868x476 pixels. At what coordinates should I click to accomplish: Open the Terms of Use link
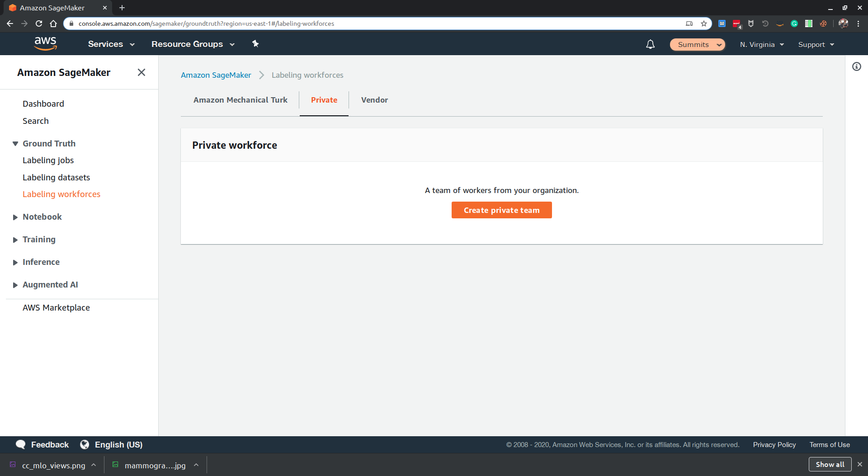830,444
